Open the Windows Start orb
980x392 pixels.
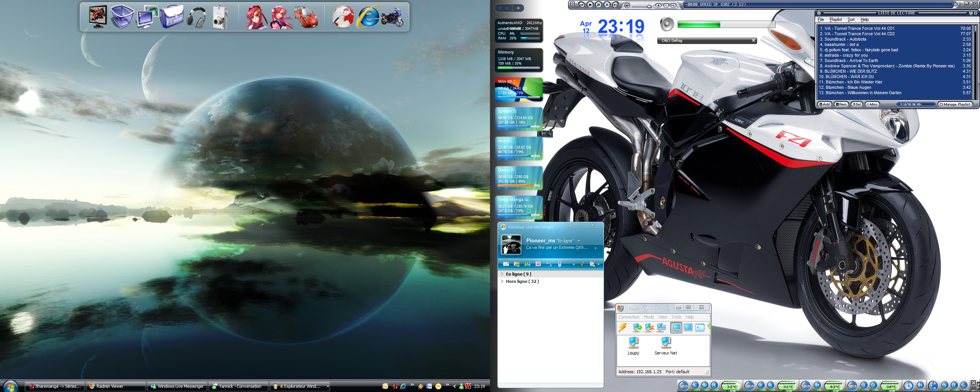(10, 386)
